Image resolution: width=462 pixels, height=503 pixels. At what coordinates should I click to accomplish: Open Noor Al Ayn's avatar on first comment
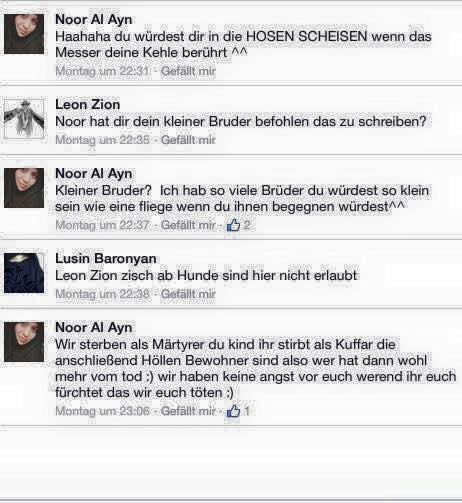click(24, 34)
